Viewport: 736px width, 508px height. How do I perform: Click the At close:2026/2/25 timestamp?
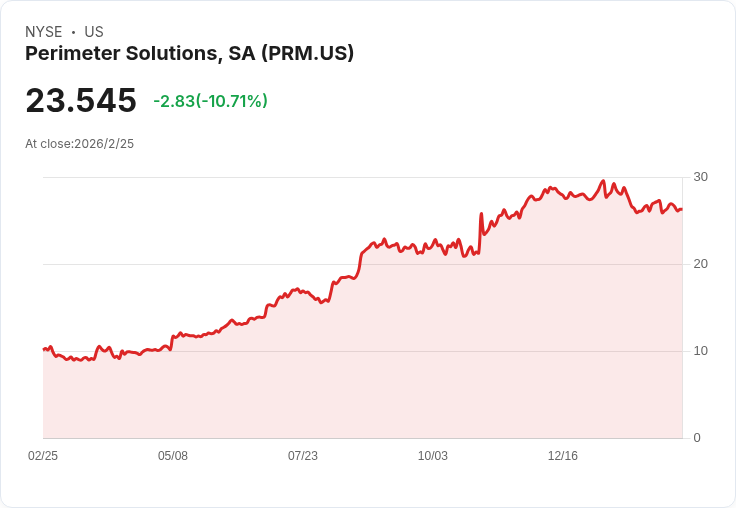point(79,144)
